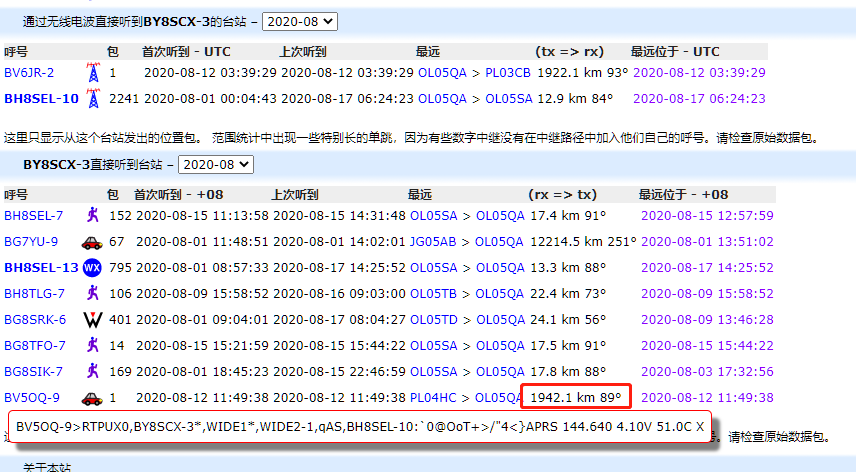
Task: Open the BH8SEL-13 station link
Action: pos(41,267)
